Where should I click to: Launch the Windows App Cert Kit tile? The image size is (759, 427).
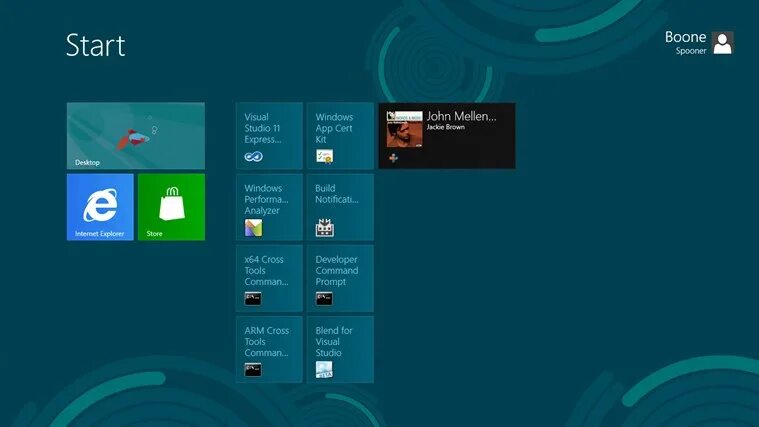[x=340, y=136]
